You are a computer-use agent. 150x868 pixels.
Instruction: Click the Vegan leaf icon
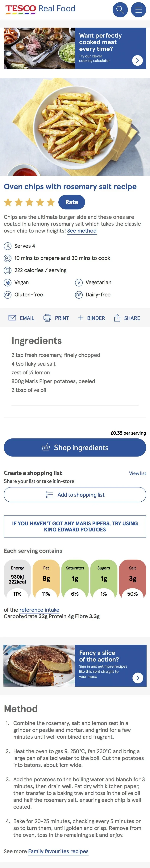(x=7, y=282)
